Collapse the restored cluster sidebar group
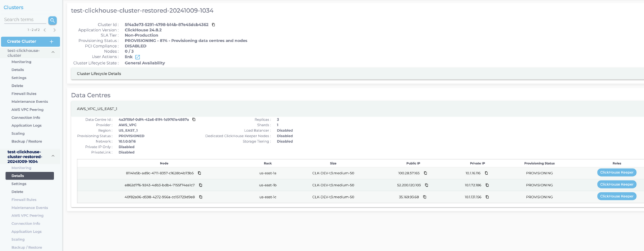 [x=53, y=156]
